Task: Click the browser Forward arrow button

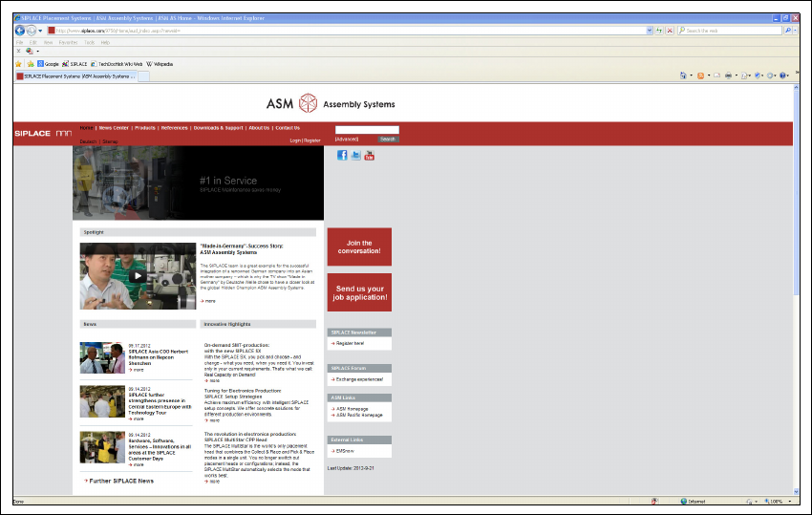Action: 32,31
